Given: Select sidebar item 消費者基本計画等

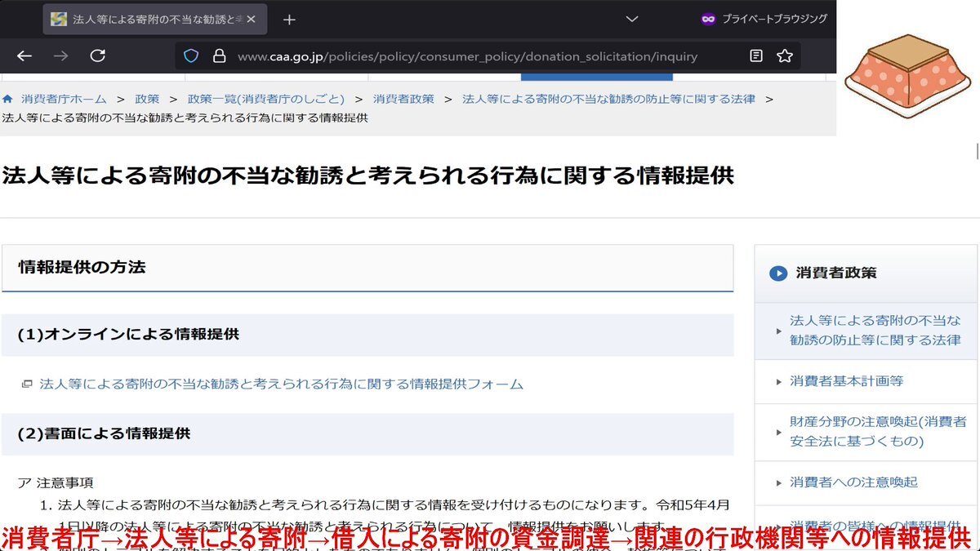Looking at the screenshot, I should (866, 381).
